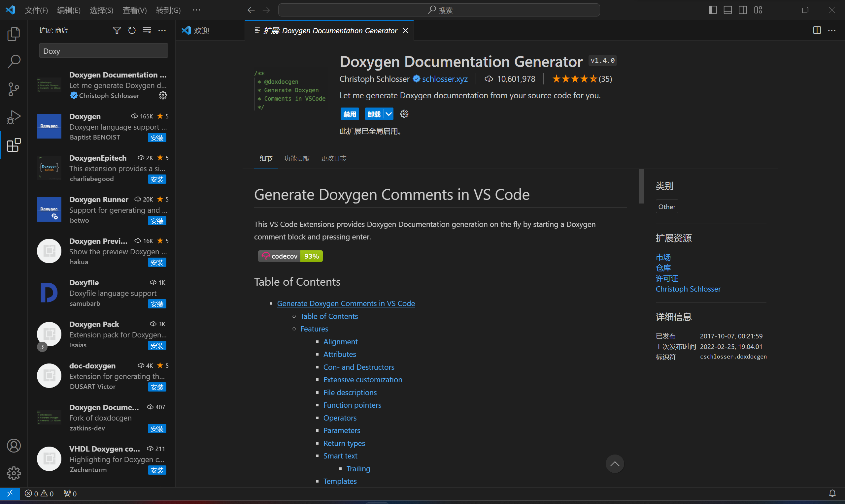Follow the Smart text contents link
845x504 pixels.
(340, 456)
